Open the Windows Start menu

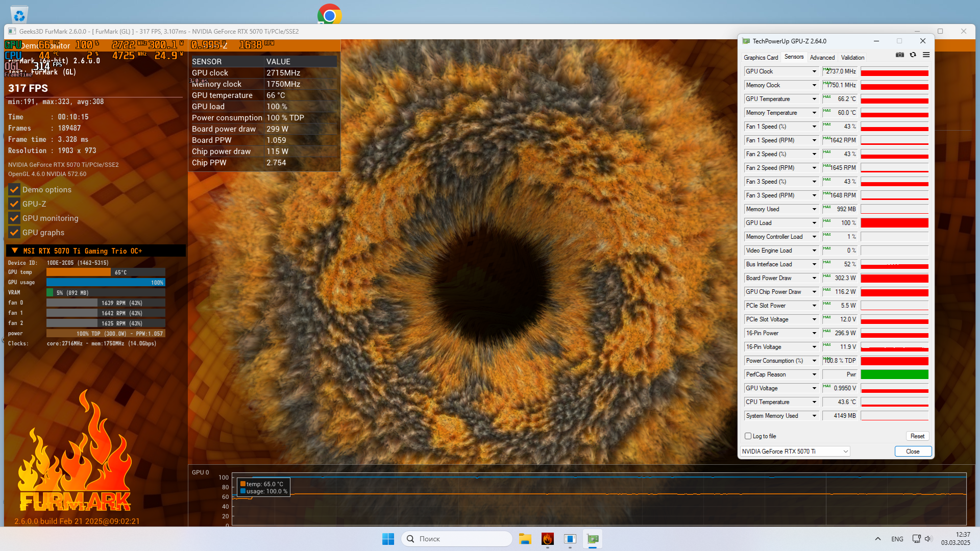tap(388, 539)
